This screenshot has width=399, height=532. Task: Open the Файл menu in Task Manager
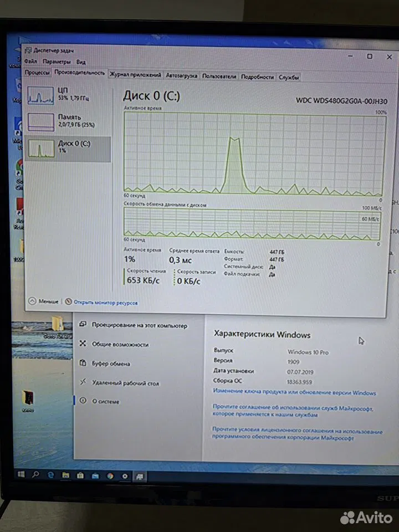(30, 61)
